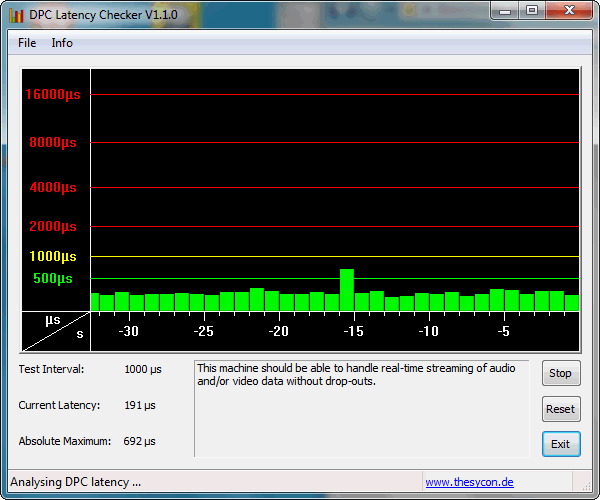Click the Test Interval value 1000 µs

point(143,370)
